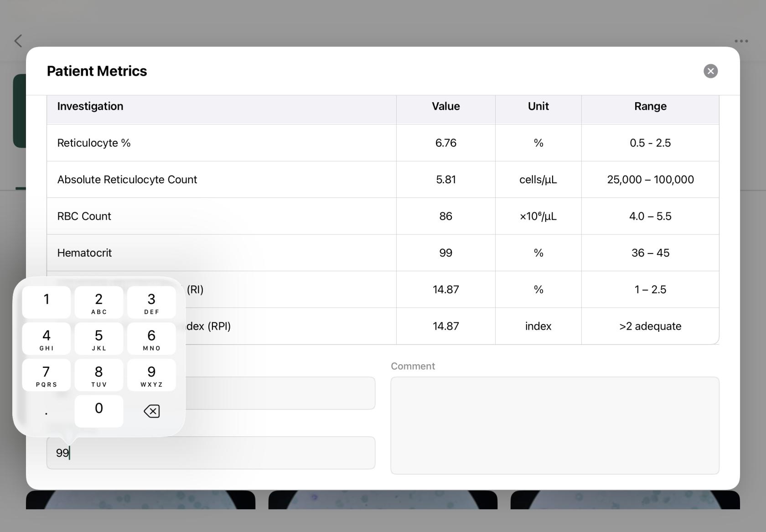Close the Patient Metrics dialog
The height and width of the screenshot is (532, 766).
tap(710, 71)
